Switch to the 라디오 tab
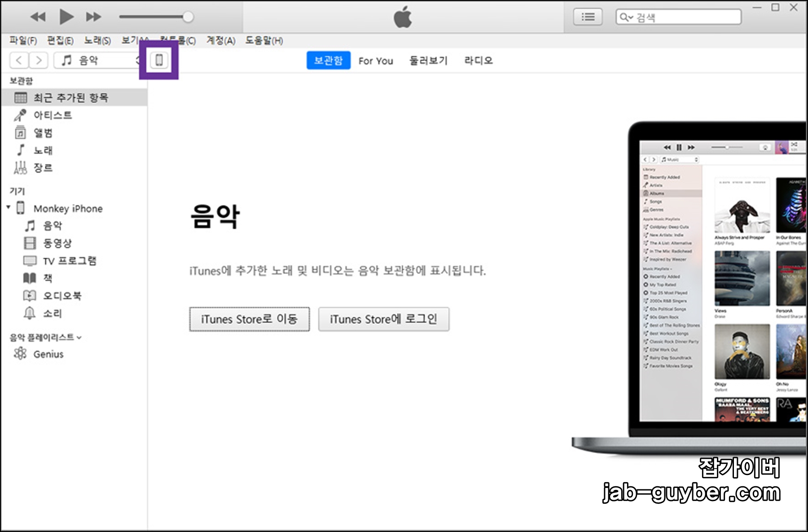This screenshot has width=808, height=532. pyautogui.click(x=479, y=61)
